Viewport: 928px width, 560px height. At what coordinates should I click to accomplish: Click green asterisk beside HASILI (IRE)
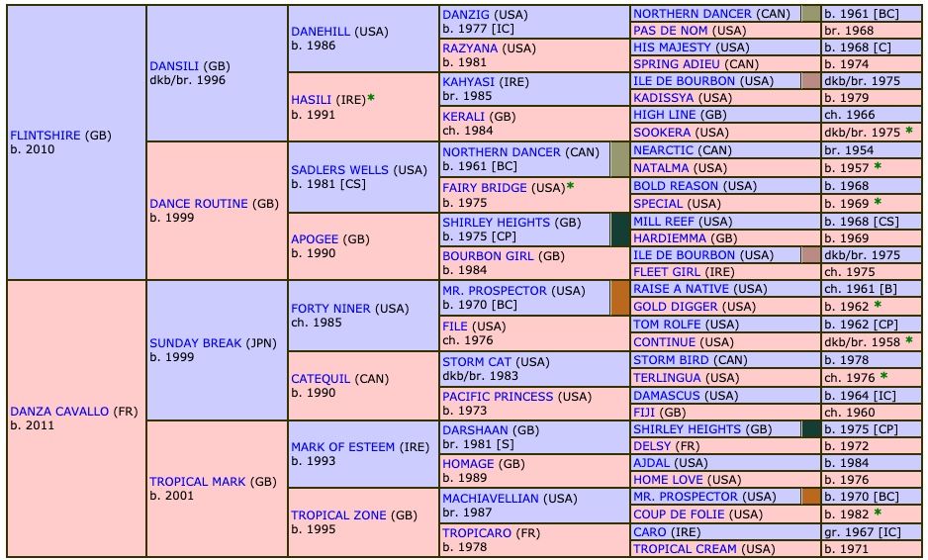click(371, 98)
